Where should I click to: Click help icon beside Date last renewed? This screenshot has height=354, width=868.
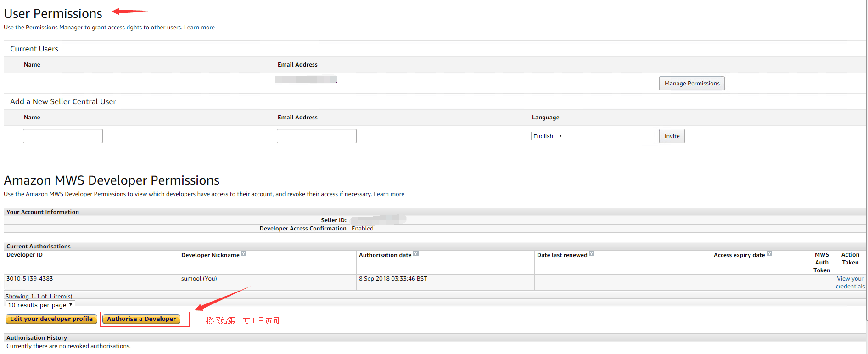point(592,253)
